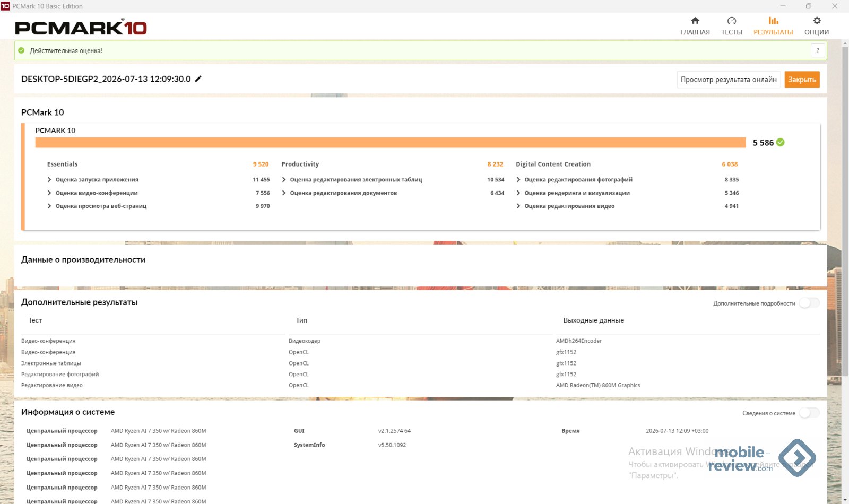Click the GUI version v2.1.2574 64
849x504 pixels.
pos(394,431)
